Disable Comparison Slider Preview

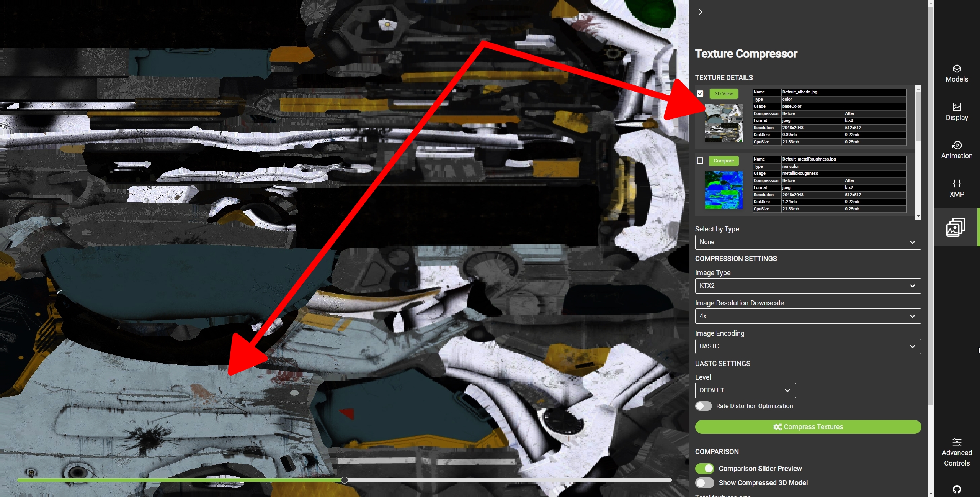point(705,468)
